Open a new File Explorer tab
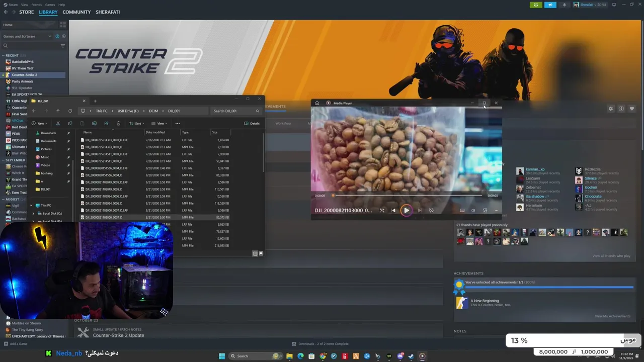 [x=95, y=101]
